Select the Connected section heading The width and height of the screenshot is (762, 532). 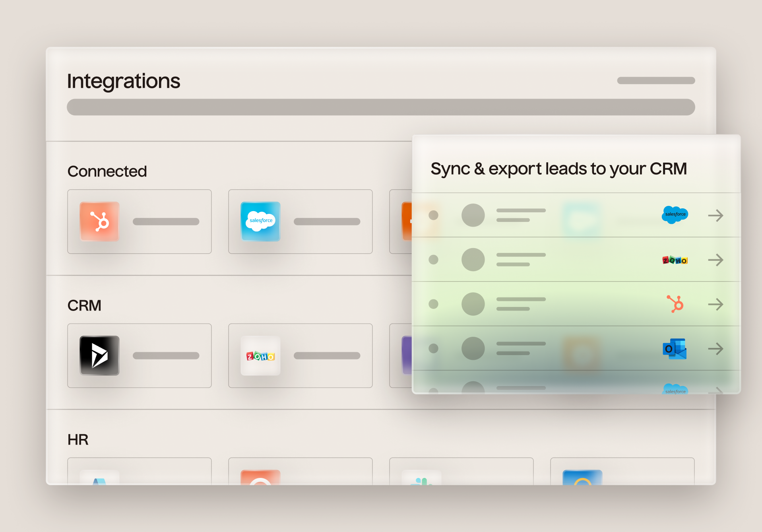click(x=107, y=171)
